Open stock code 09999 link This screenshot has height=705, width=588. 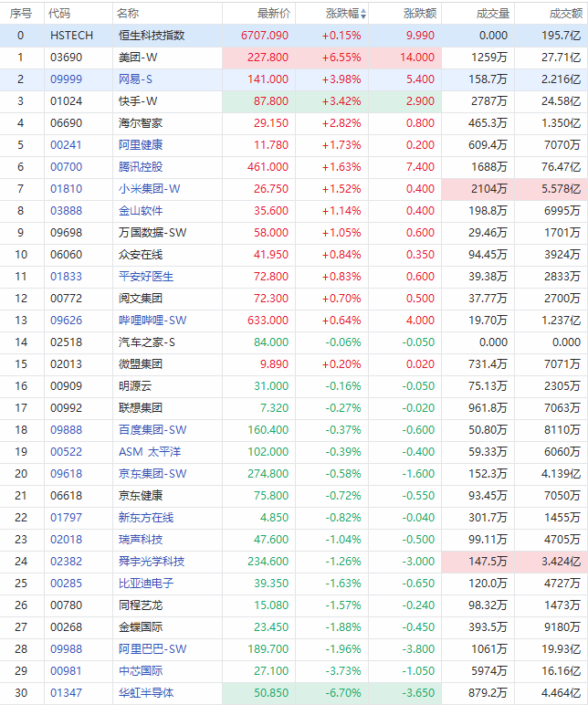[66, 79]
